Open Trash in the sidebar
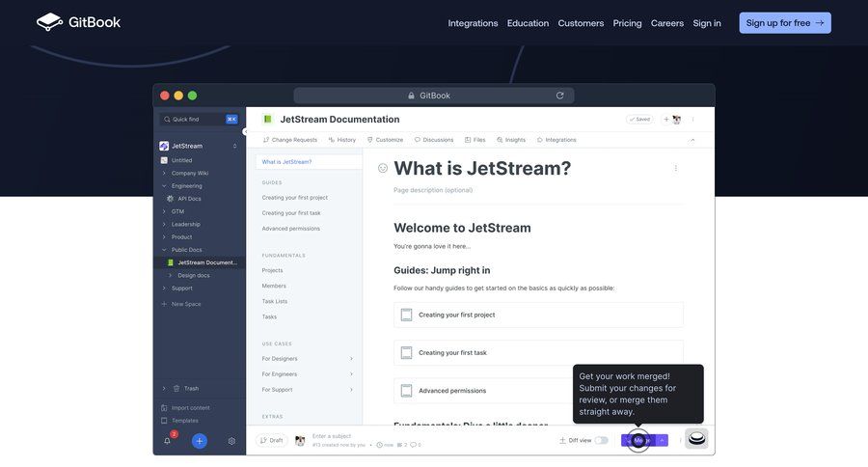Screen dimensions: 868x467 point(190,389)
